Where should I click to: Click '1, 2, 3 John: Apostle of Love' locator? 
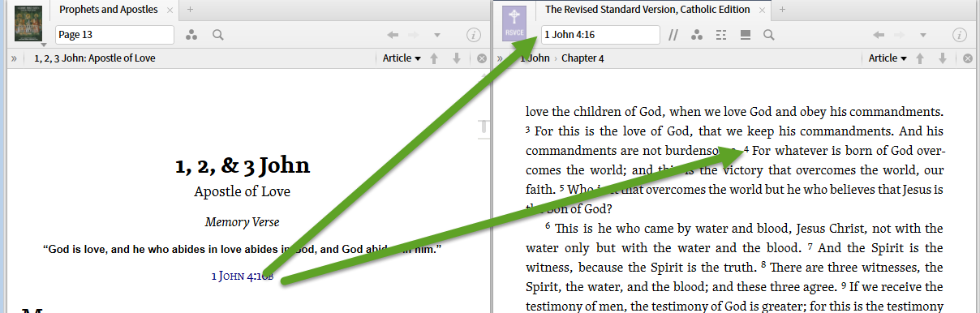click(x=95, y=58)
